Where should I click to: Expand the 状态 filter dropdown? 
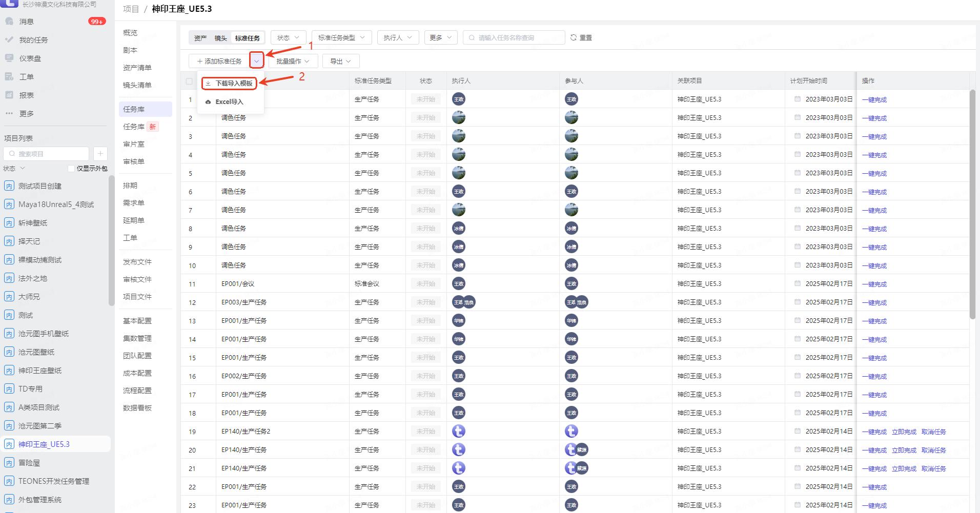[x=289, y=37]
